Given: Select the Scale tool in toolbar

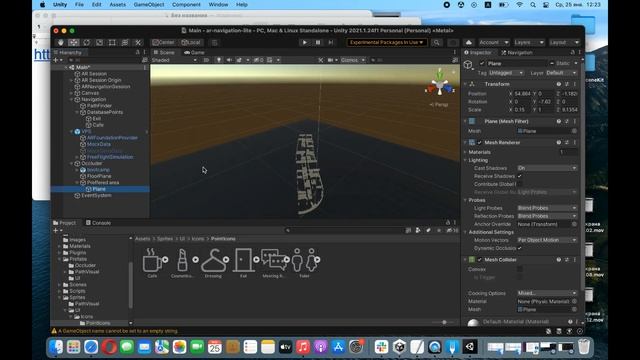Looking at the screenshot, I should pyautogui.click(x=100, y=42).
